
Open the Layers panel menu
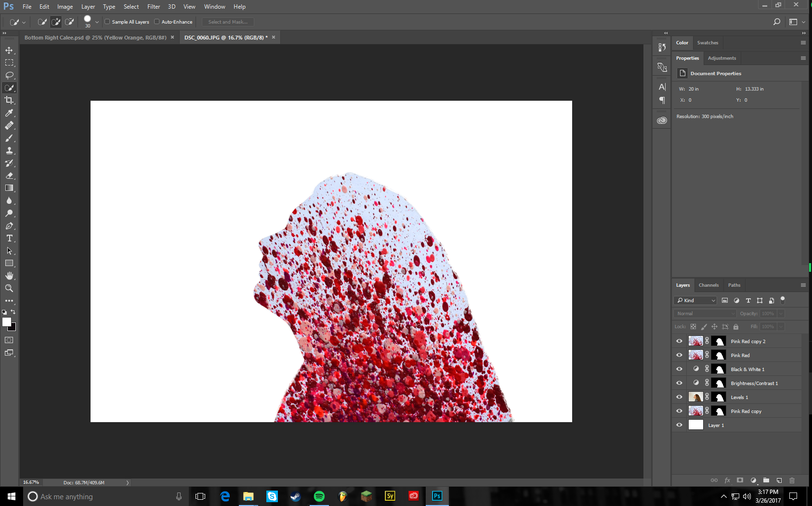[803, 285]
